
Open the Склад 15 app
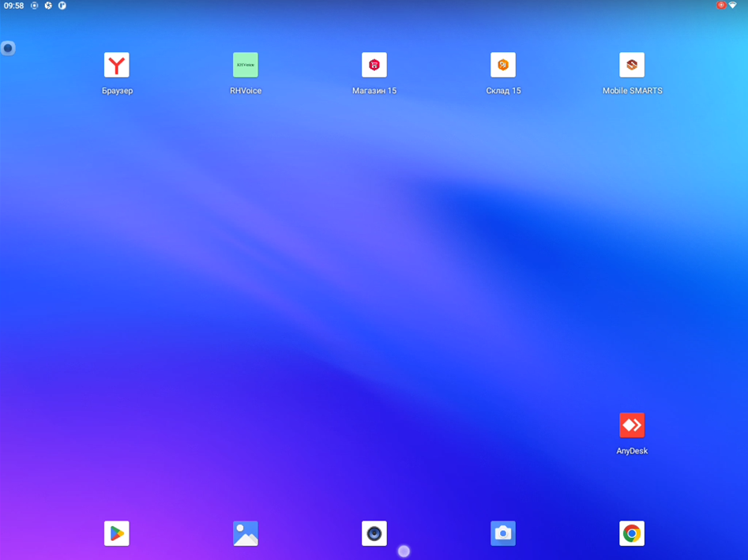pos(503,66)
